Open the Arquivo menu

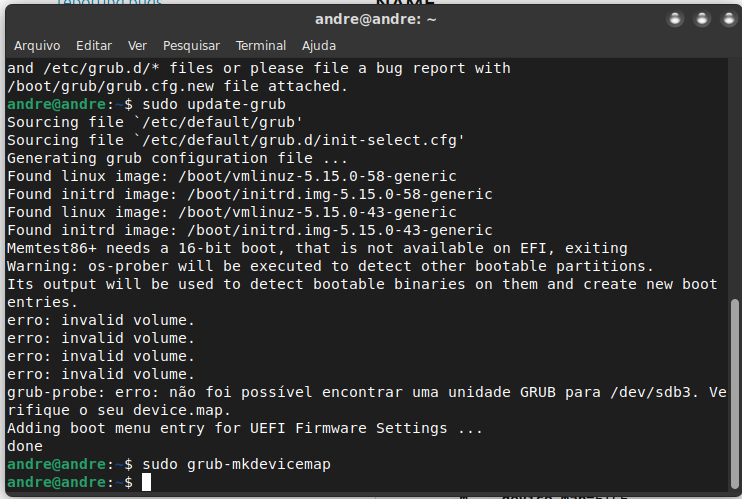pyautogui.click(x=37, y=45)
